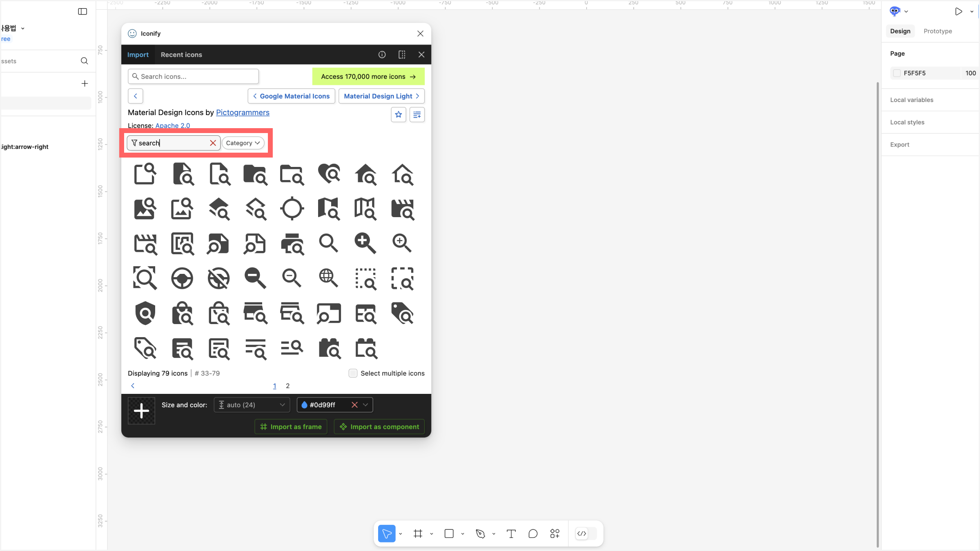Image resolution: width=980 pixels, height=551 pixels.
Task: Open the Prototype tab
Action: point(938,31)
